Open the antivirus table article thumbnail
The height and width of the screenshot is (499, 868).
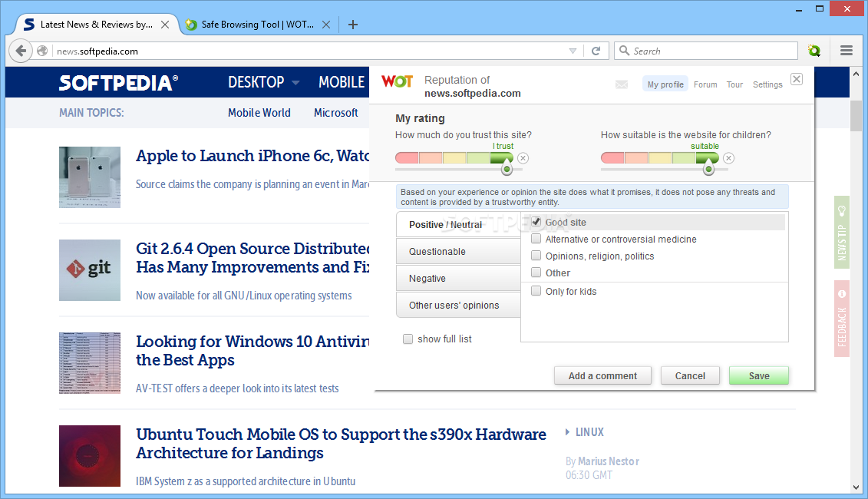[x=90, y=363]
